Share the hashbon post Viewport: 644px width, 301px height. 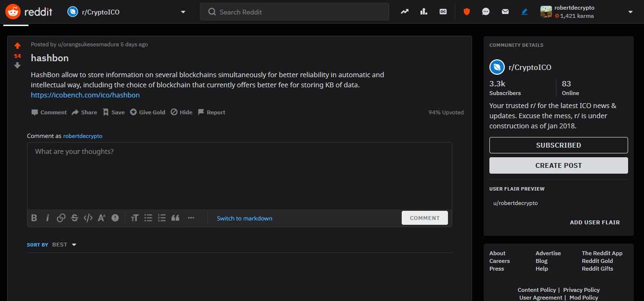click(x=84, y=112)
